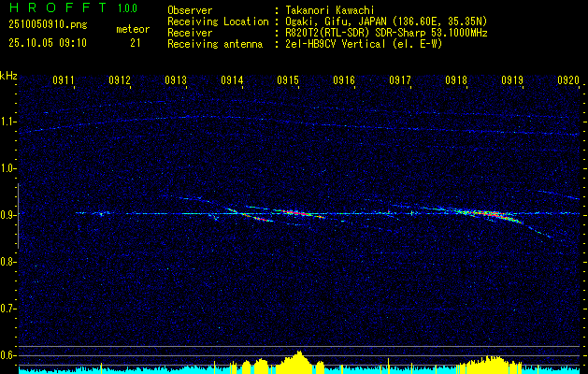
Task: Click the 0.8 frequency axis label
Action: pyautogui.click(x=7, y=262)
